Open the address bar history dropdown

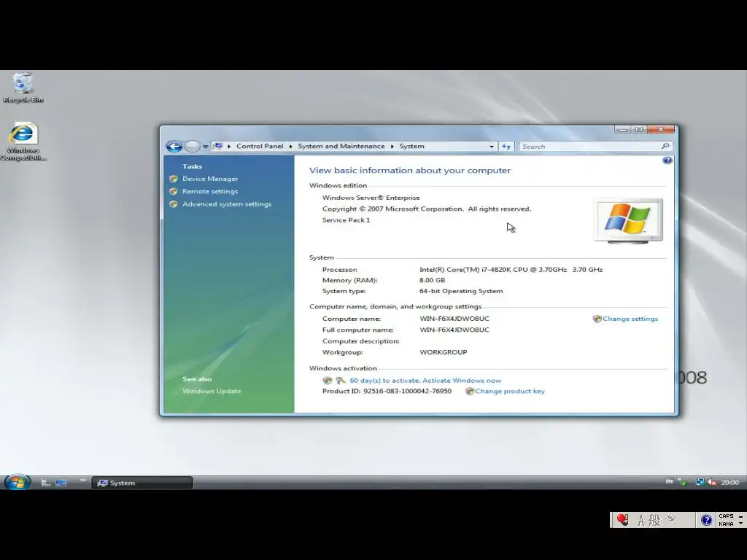(x=491, y=147)
